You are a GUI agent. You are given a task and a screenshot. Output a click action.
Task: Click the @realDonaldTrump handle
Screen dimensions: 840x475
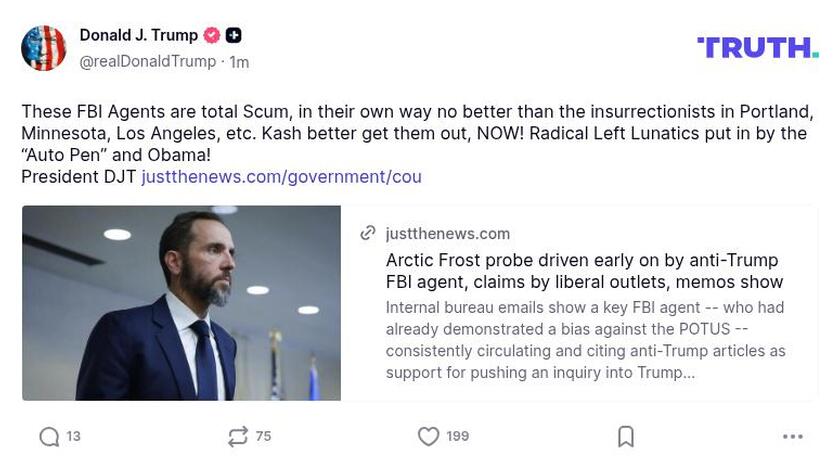coord(148,62)
